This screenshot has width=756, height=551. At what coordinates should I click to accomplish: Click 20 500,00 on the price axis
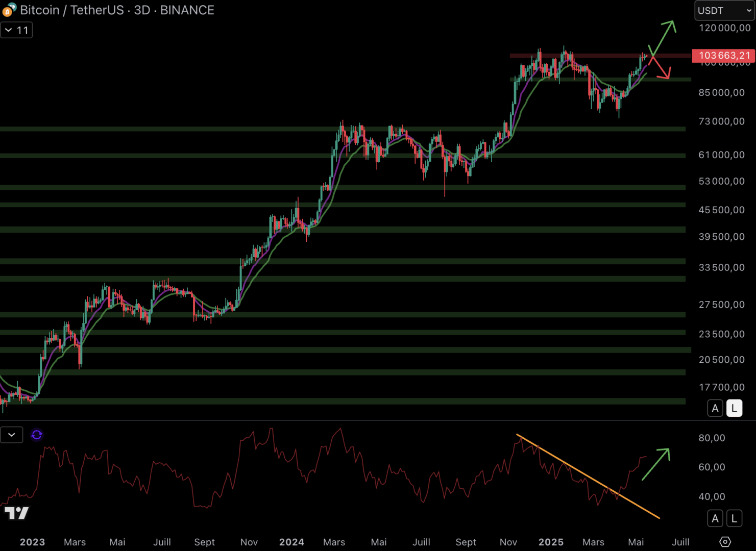721,360
